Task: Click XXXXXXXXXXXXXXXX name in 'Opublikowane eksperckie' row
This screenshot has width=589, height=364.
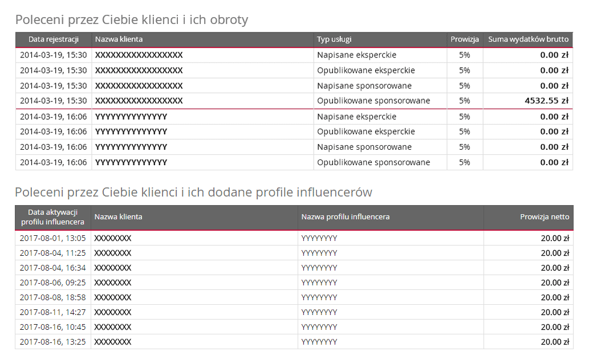Action: pyautogui.click(x=139, y=71)
